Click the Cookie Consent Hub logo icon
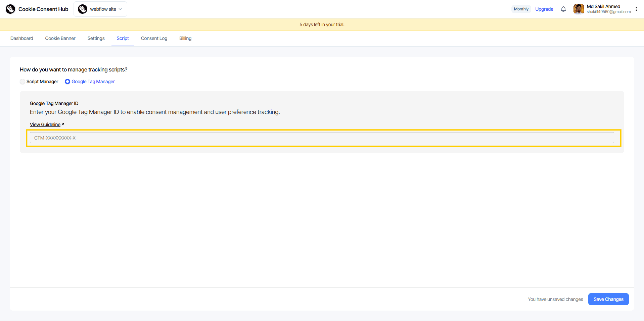Image resolution: width=644 pixels, height=321 pixels. [10, 9]
